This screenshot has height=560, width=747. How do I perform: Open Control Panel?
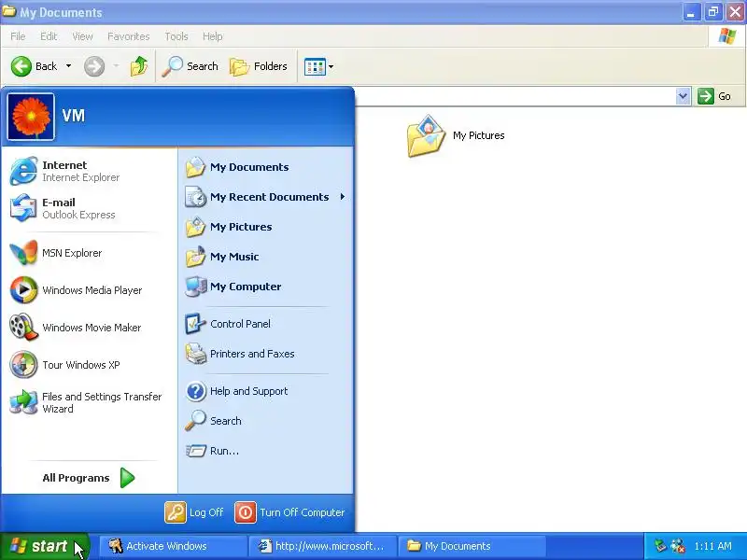coord(265,324)
